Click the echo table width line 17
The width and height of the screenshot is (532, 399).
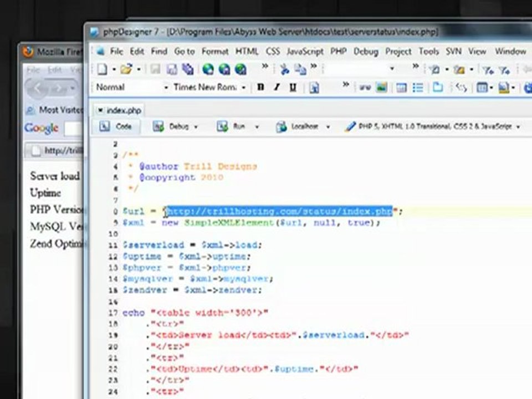196,313
